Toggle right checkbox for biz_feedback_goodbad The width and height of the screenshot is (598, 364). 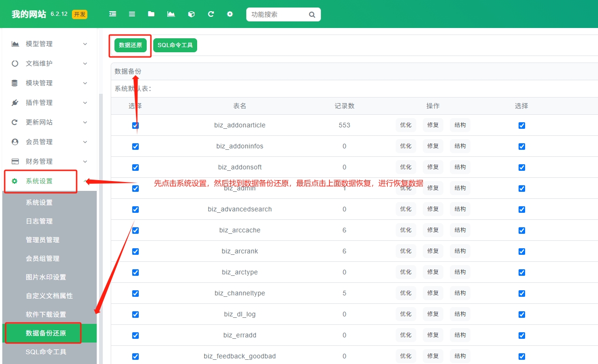click(522, 357)
